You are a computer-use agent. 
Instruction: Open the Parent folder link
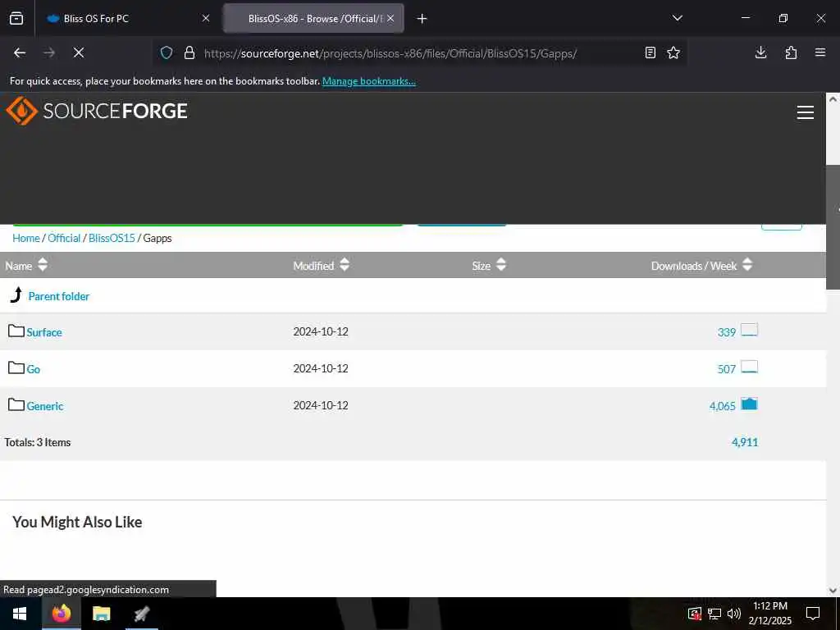59,296
